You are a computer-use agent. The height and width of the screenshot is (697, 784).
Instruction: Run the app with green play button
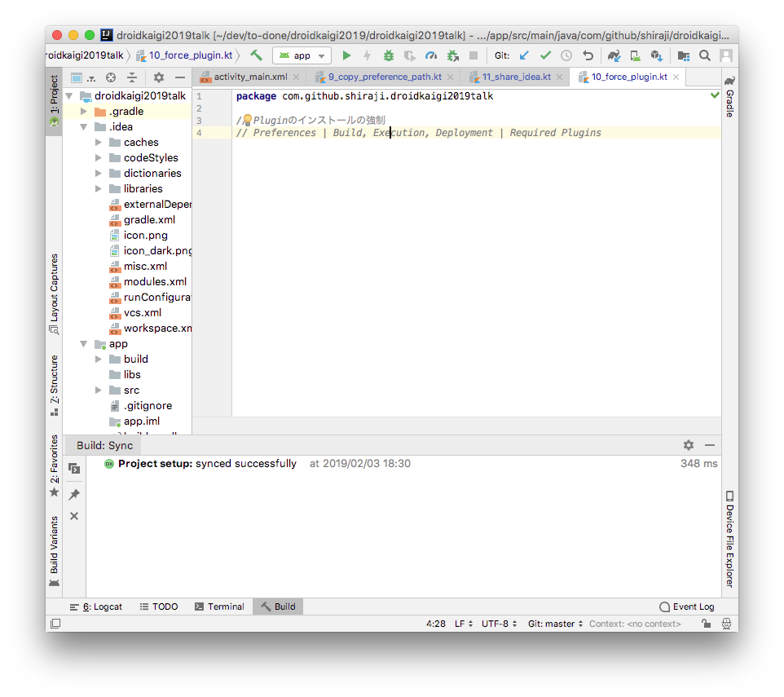point(346,55)
